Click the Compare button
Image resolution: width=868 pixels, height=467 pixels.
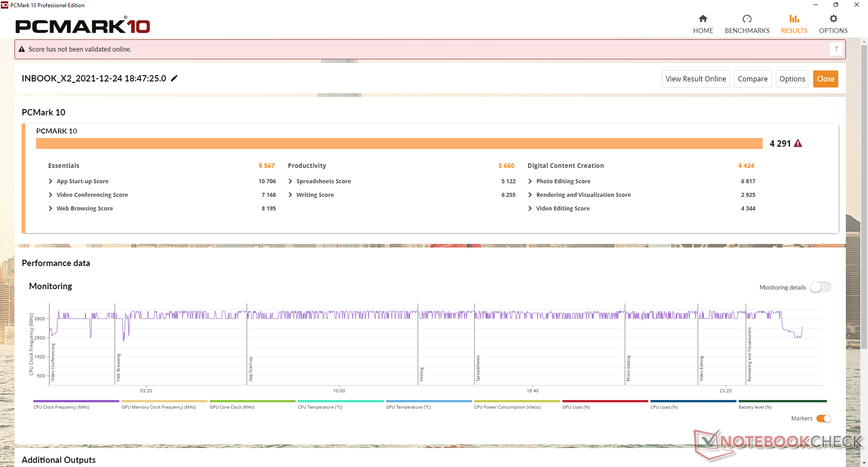coord(752,79)
